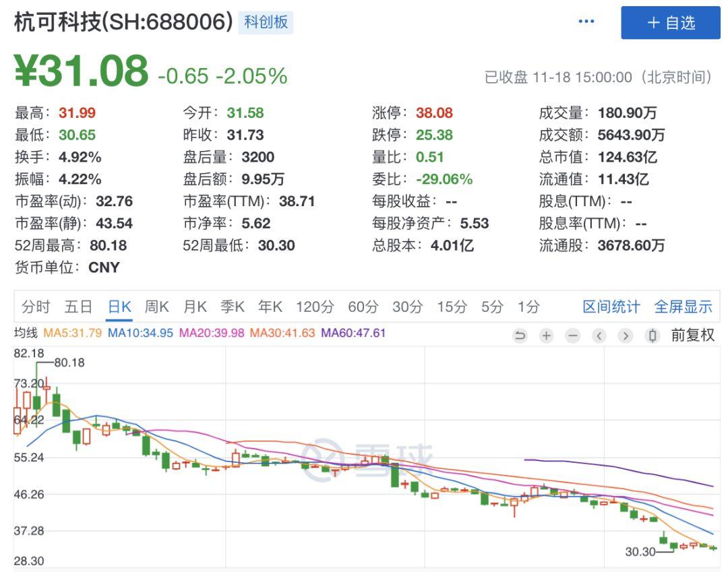The image size is (728, 572).
Task: Click the 委比 value -29.06%
Action: coord(444,179)
